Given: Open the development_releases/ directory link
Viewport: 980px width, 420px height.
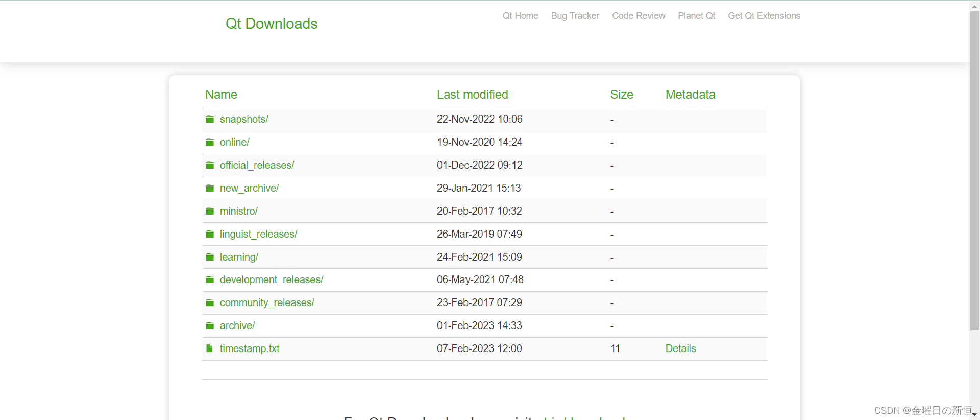Looking at the screenshot, I should tap(272, 279).
